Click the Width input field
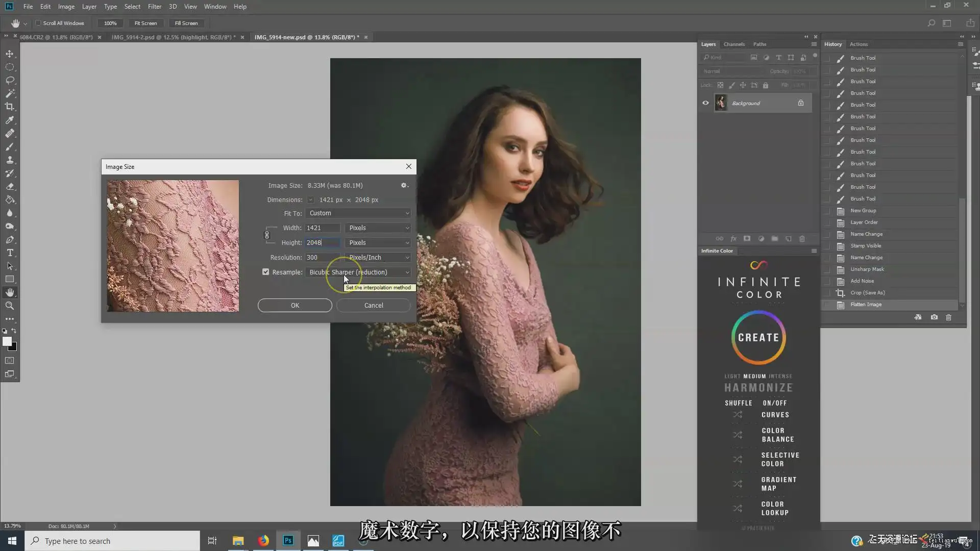 click(x=323, y=228)
